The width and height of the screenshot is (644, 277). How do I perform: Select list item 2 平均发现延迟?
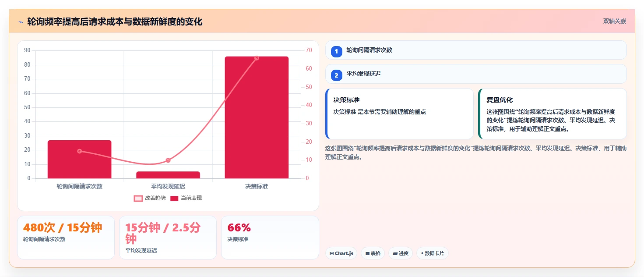pos(476,74)
